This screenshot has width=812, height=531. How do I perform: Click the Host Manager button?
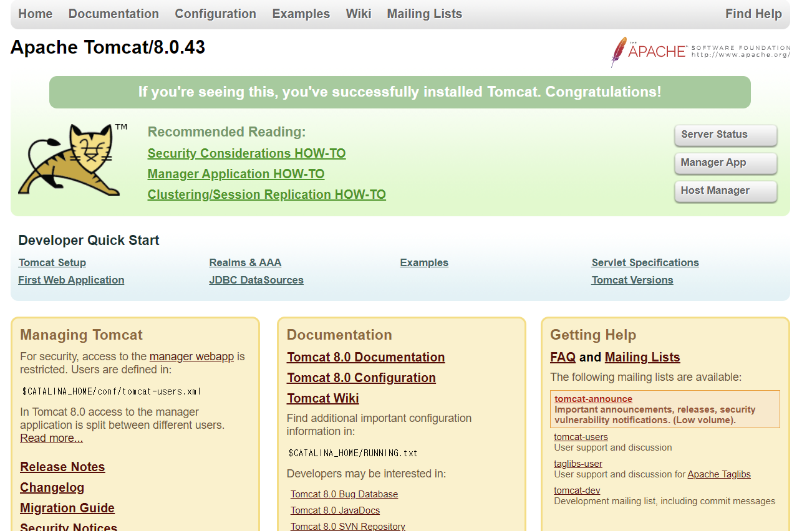click(x=726, y=191)
